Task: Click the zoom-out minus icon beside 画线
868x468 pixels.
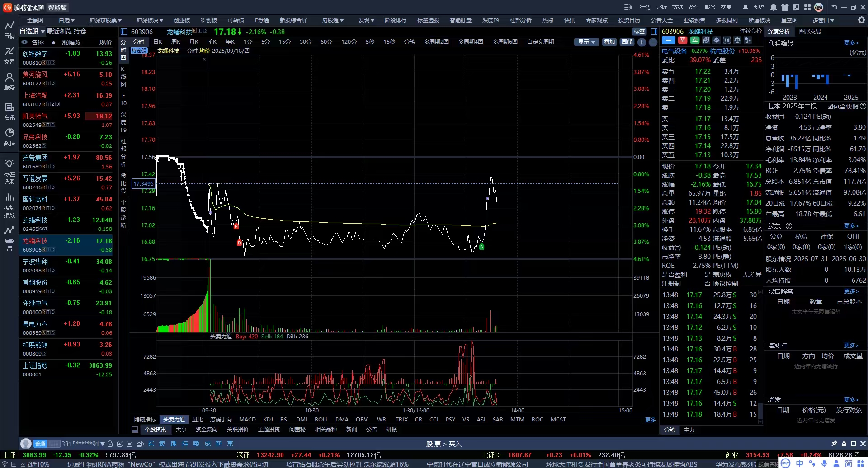Action: [653, 42]
